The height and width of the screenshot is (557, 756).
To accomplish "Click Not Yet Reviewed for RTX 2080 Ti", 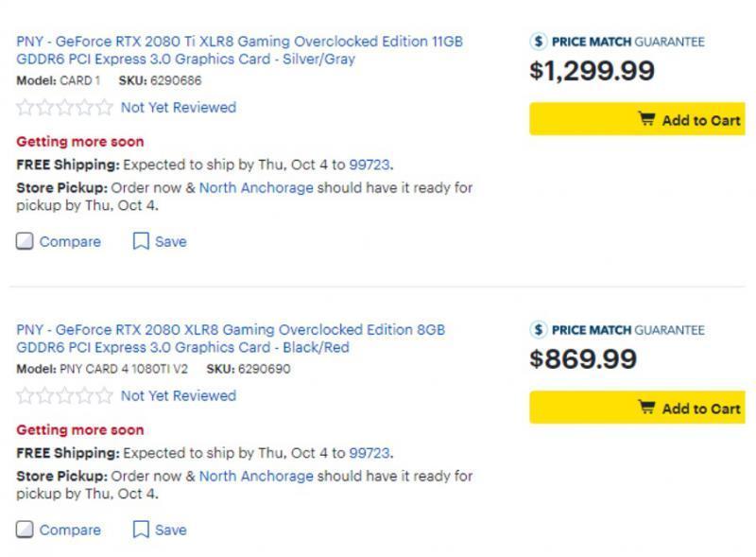I will [178, 108].
